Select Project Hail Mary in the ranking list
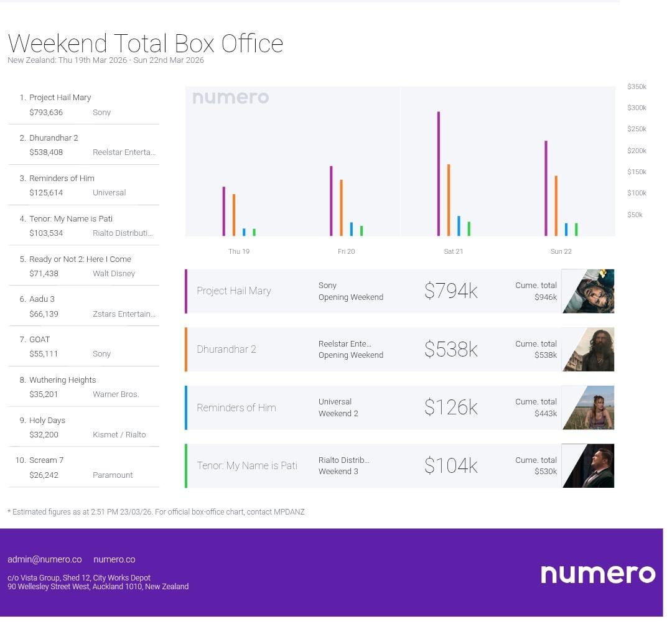The width and height of the screenshot is (672, 634). [x=83, y=105]
